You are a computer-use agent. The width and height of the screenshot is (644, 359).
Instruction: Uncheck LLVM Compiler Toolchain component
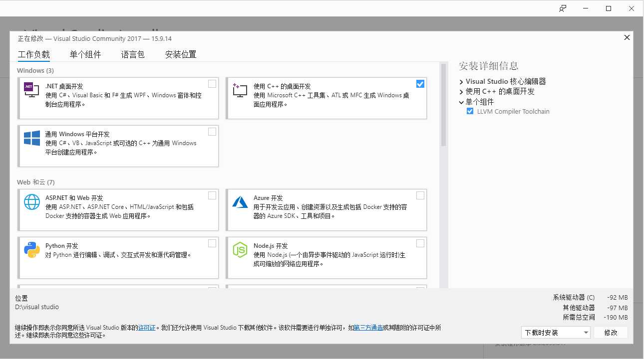470,111
